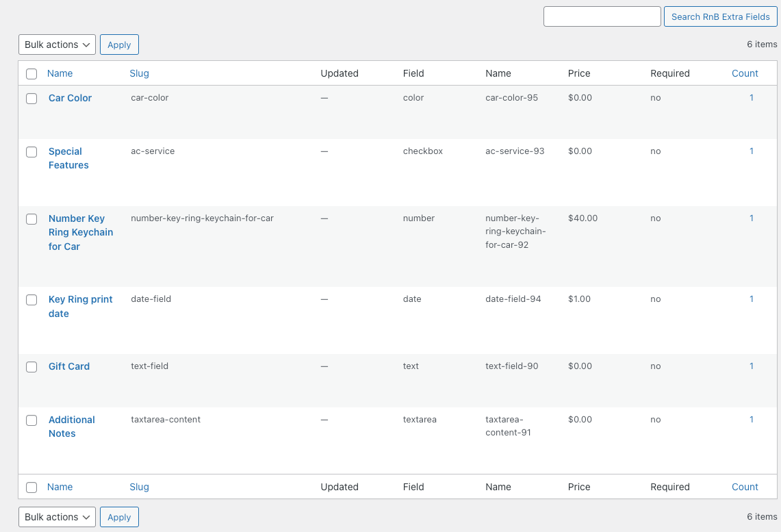Viewport: 781px width, 532px height.
Task: Sort by the Name column header
Action: click(x=60, y=73)
